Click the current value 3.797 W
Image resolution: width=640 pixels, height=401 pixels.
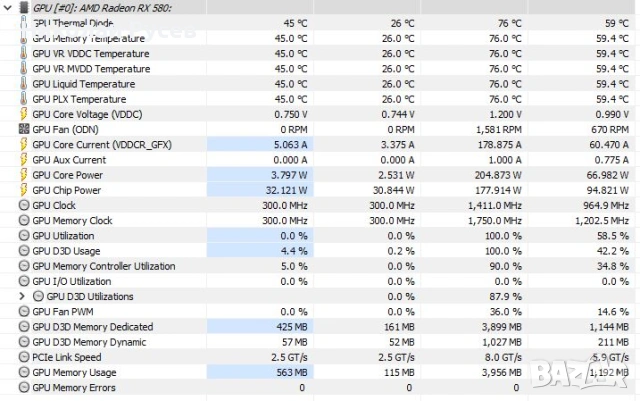(289, 175)
